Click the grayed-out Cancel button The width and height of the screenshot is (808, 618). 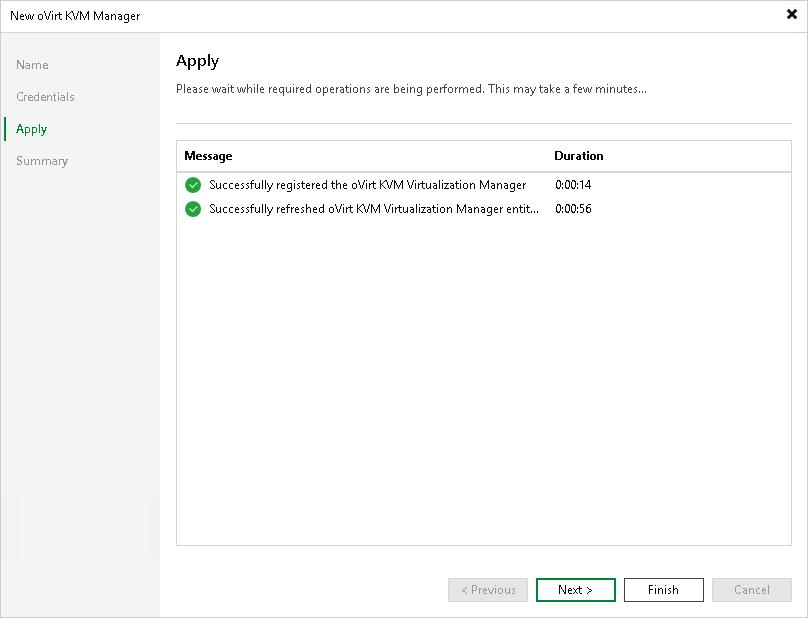pos(752,590)
